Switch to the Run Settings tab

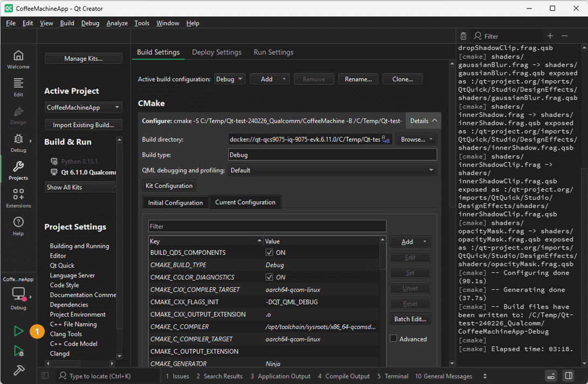click(273, 52)
